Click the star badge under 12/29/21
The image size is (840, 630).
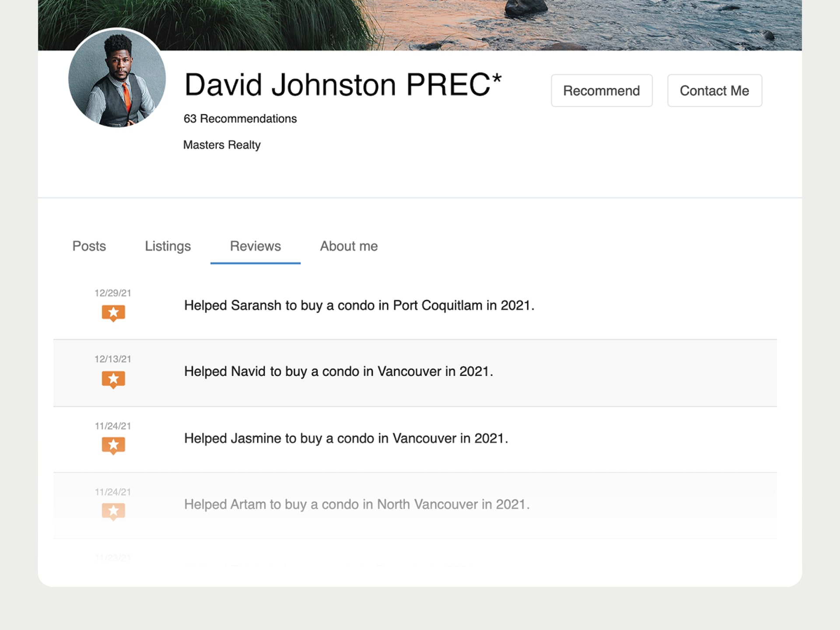click(113, 313)
